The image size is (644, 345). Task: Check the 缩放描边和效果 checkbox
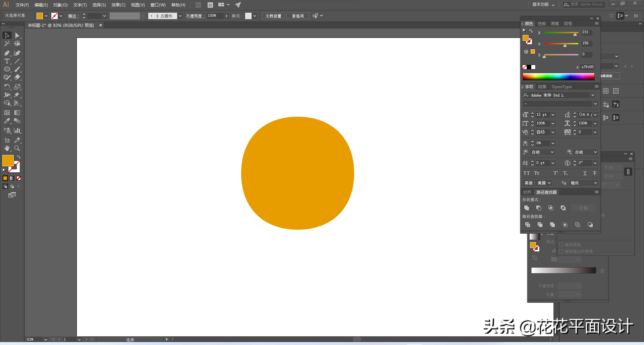tap(561, 251)
